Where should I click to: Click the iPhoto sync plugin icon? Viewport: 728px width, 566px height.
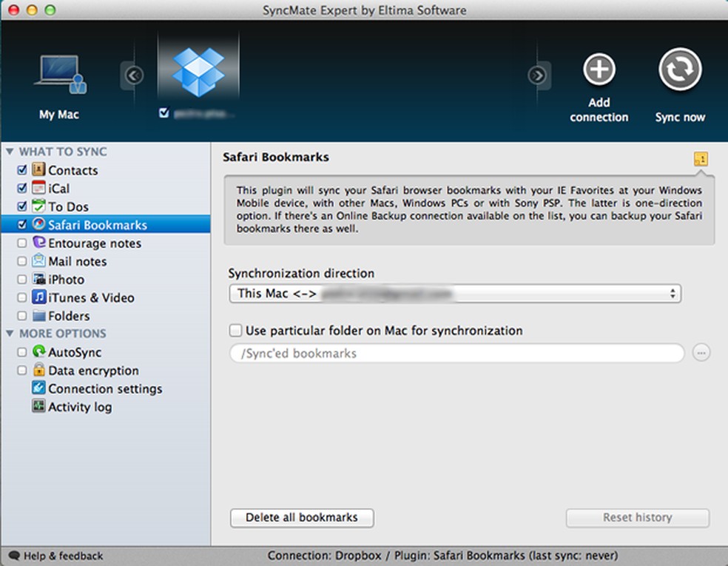[x=41, y=280]
